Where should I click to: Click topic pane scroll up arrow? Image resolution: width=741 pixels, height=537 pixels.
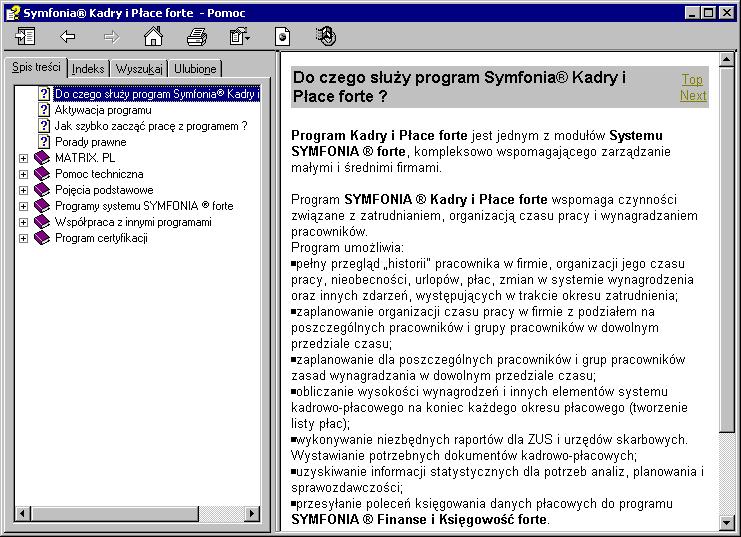click(726, 60)
